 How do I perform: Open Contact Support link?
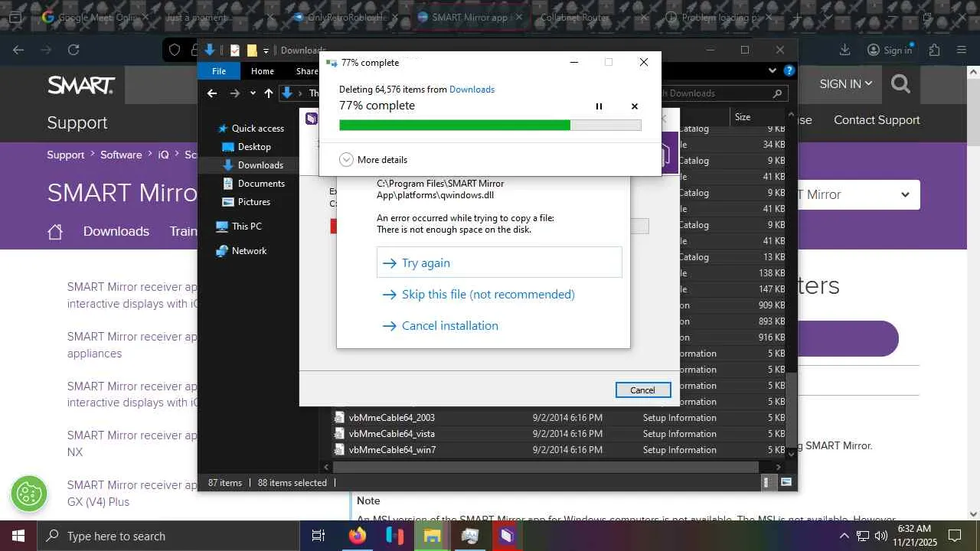point(877,120)
